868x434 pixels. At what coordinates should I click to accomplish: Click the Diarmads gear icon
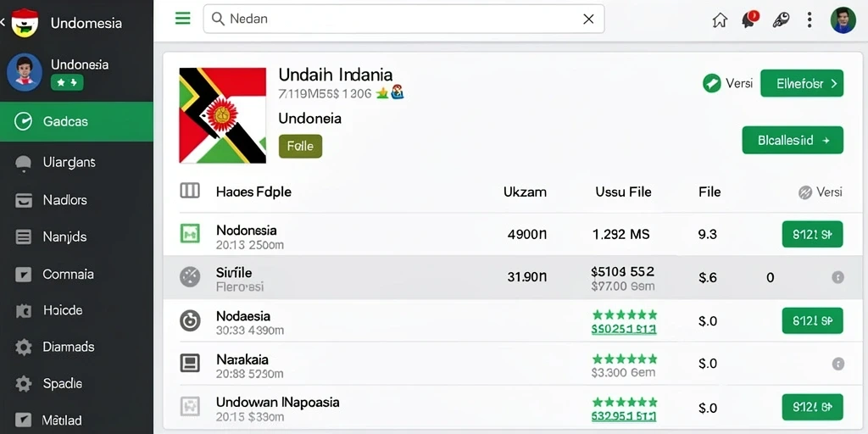click(x=23, y=347)
